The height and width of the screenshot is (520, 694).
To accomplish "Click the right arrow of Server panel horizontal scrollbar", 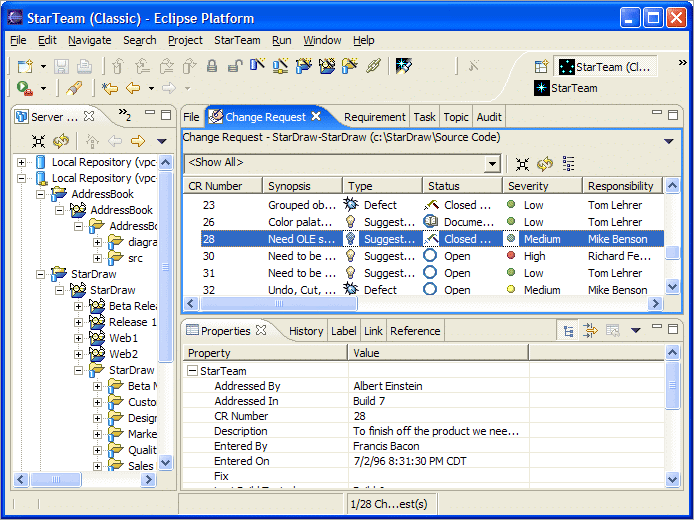I will pyautogui.click(x=149, y=479).
